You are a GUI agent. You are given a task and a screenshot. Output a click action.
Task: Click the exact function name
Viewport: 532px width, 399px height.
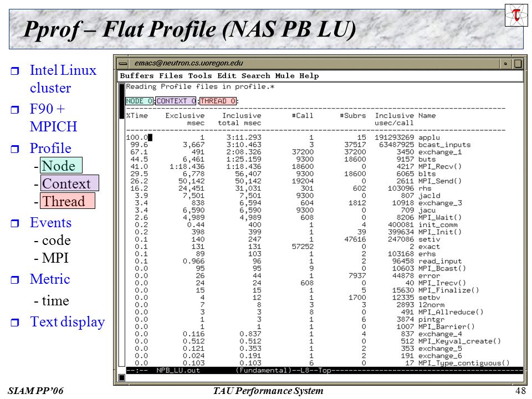(x=429, y=247)
